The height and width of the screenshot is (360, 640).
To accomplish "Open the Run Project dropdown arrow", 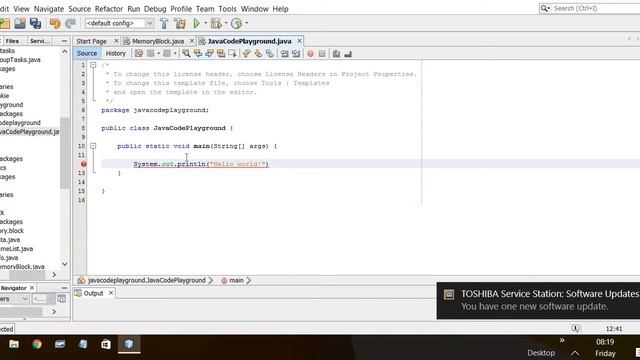I will pyautogui.click(x=205, y=23).
